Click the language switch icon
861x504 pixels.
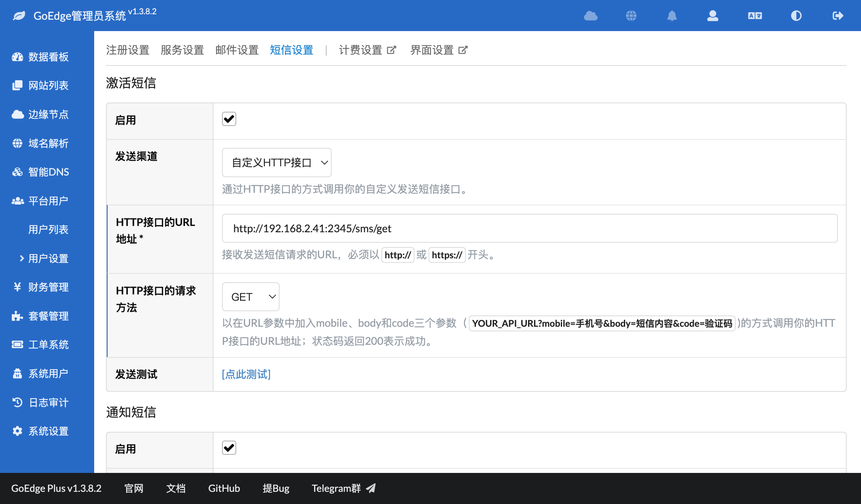click(x=755, y=16)
